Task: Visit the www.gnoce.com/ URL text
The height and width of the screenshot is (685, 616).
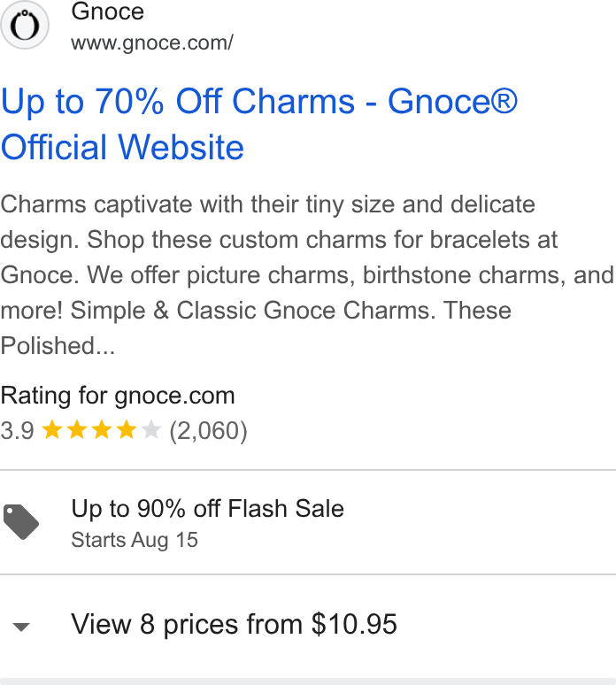Action: pyautogui.click(x=152, y=43)
